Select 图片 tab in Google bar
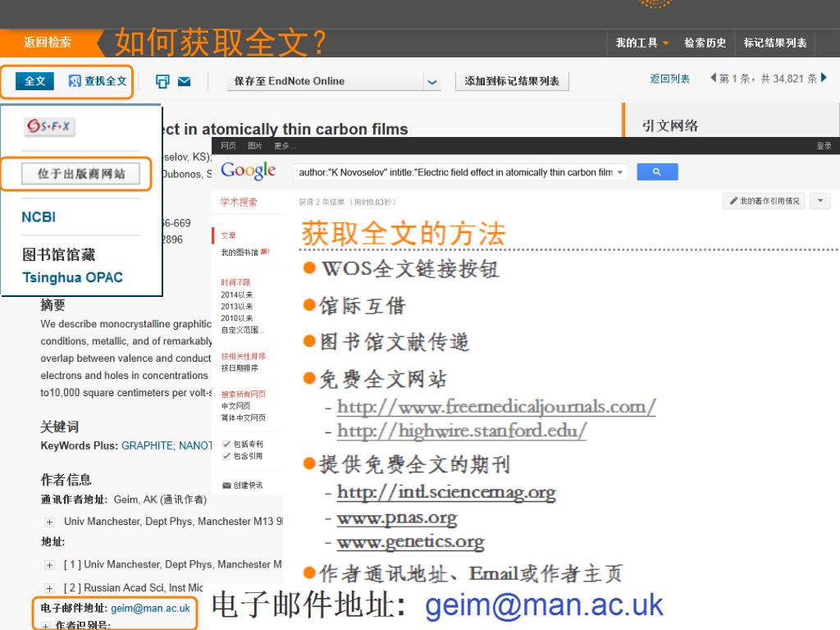Viewport: 840px width, 630px height. pos(255,146)
